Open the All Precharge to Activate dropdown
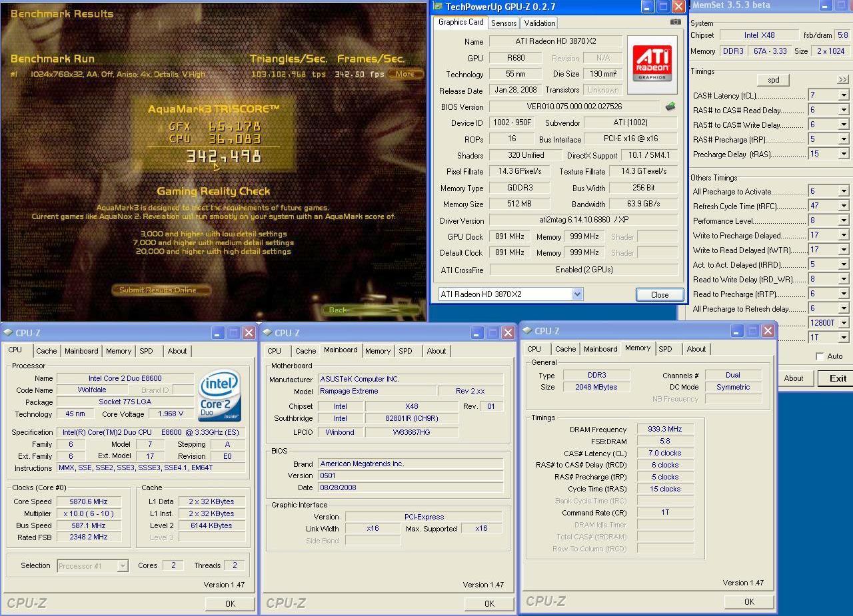The width and height of the screenshot is (853, 616). point(843,191)
